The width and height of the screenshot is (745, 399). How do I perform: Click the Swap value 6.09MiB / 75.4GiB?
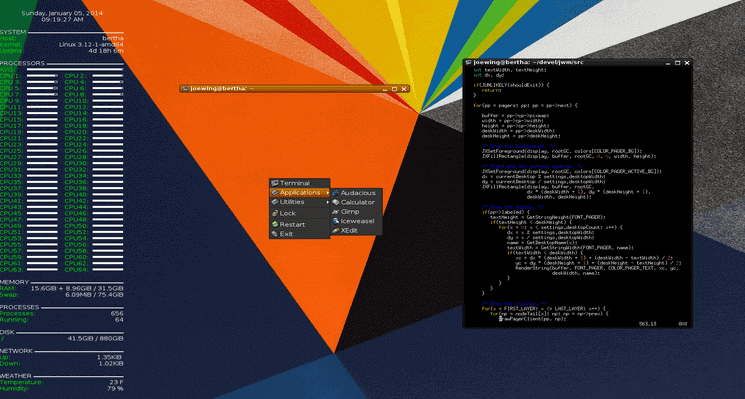95,295
